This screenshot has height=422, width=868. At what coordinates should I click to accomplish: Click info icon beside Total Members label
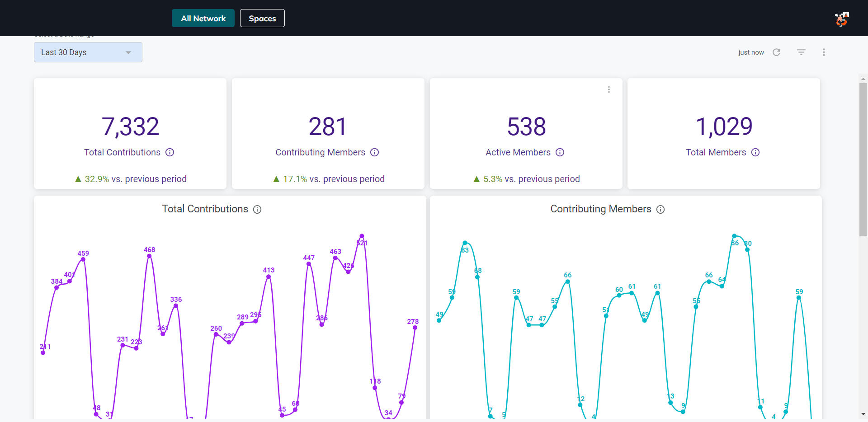[x=755, y=153]
